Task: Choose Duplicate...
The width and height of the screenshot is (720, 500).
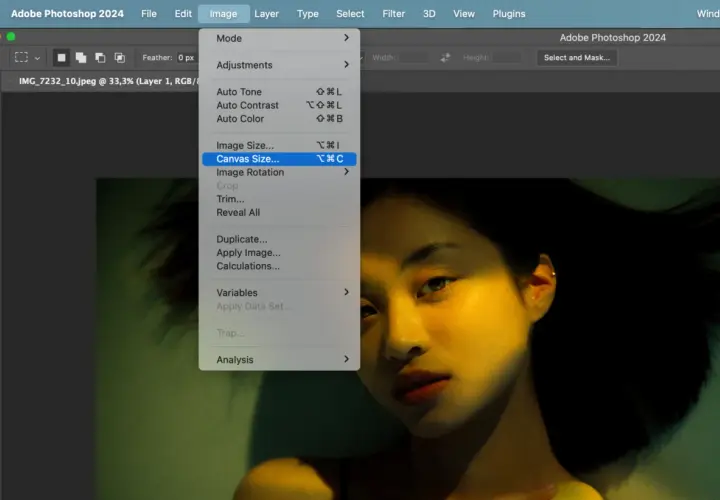Action: [x=279, y=239]
